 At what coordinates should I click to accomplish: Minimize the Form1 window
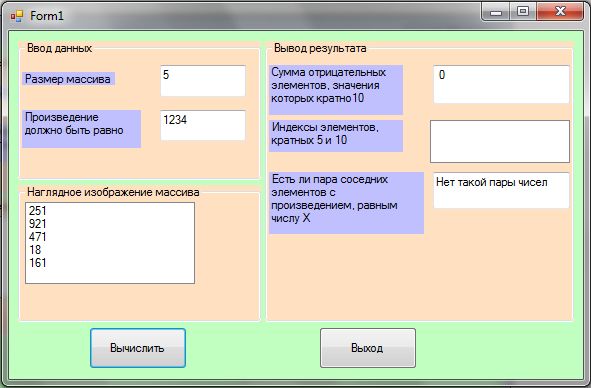click(x=496, y=12)
